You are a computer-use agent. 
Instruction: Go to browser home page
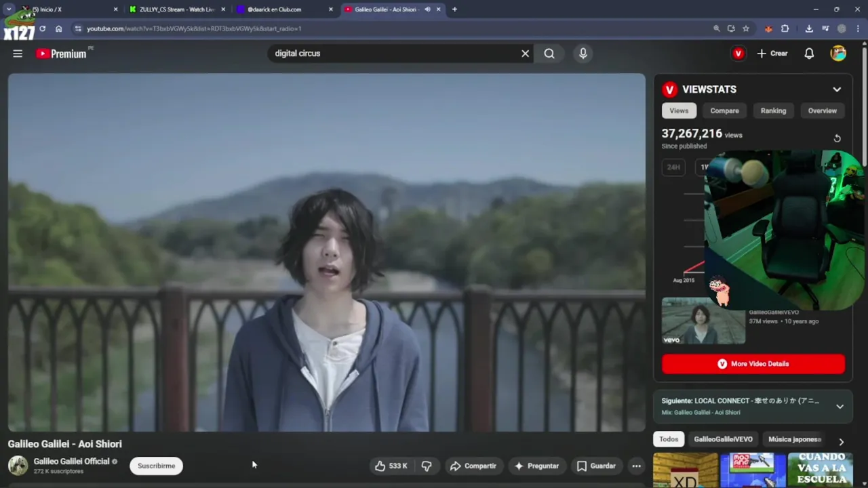[x=58, y=28]
